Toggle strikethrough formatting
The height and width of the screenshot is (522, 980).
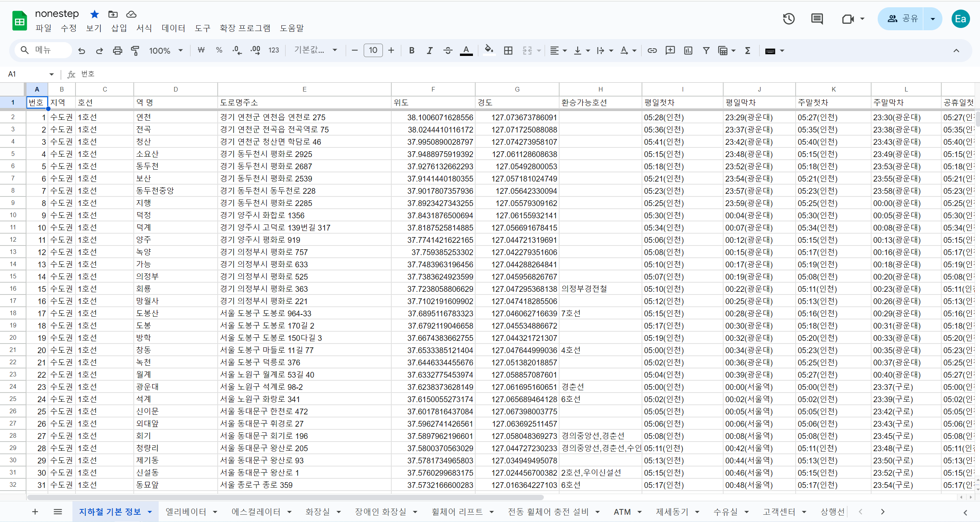click(448, 51)
